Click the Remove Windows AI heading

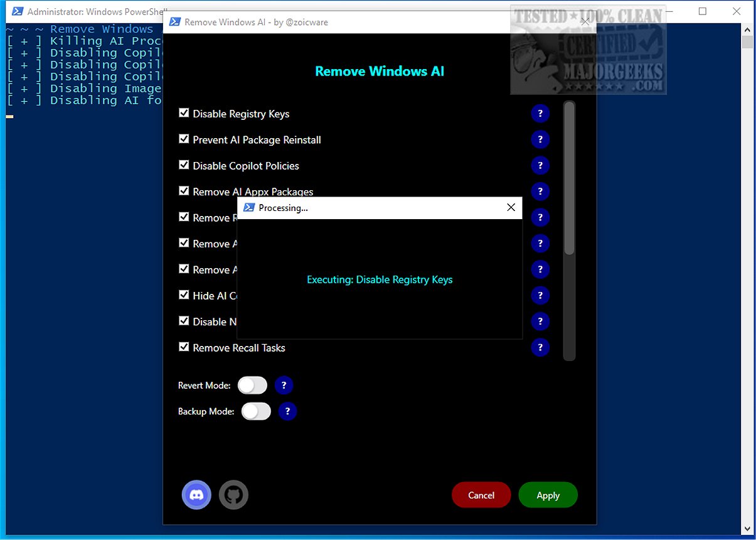click(380, 71)
